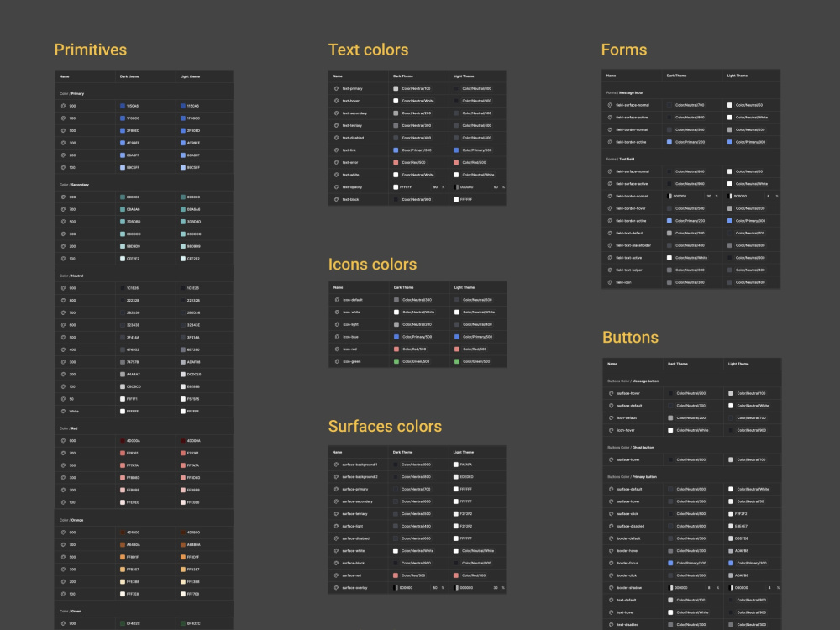Click the palette icon beside field-text-placeholder
The height and width of the screenshot is (630, 840).
tap(610, 245)
